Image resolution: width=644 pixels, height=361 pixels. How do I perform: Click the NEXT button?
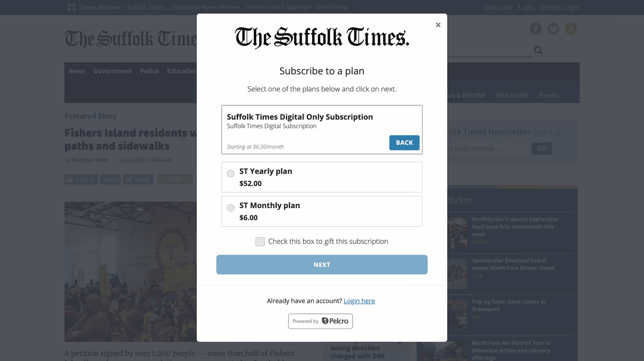click(x=322, y=265)
